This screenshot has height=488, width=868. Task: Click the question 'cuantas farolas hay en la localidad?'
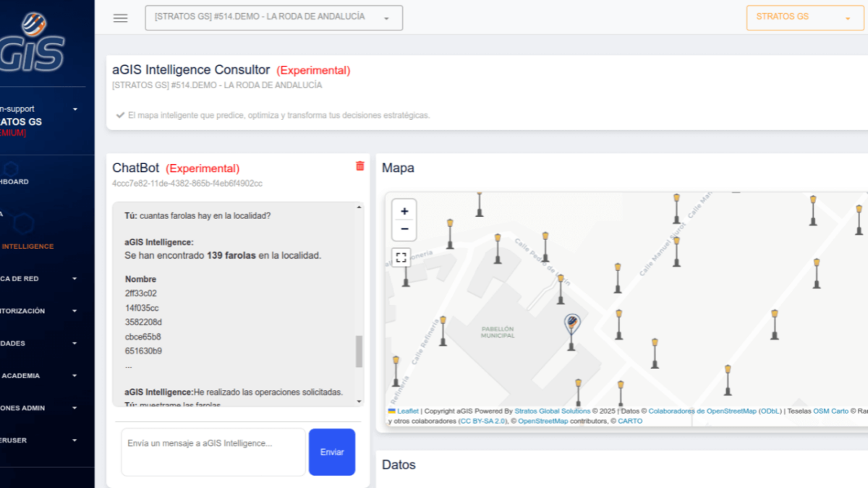click(x=205, y=215)
